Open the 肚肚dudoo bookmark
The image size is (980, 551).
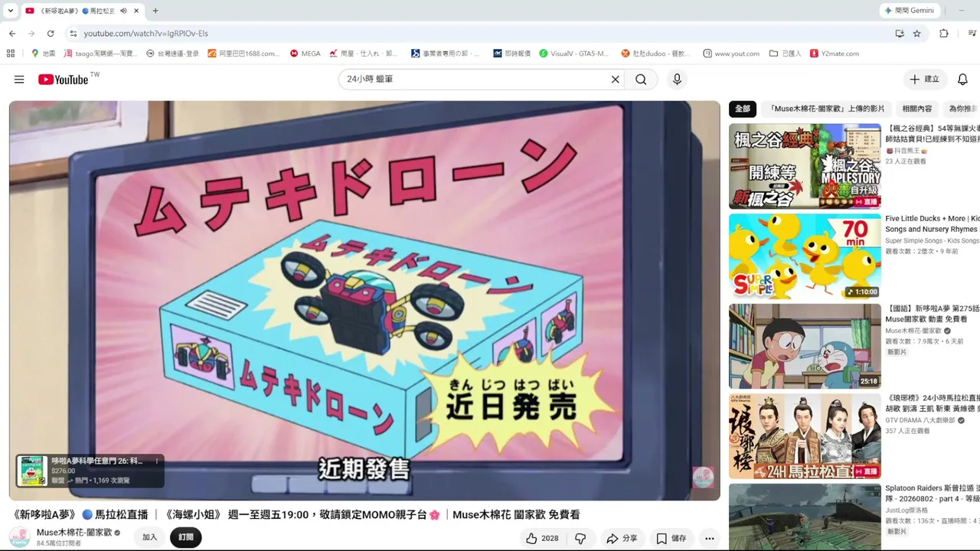[655, 54]
